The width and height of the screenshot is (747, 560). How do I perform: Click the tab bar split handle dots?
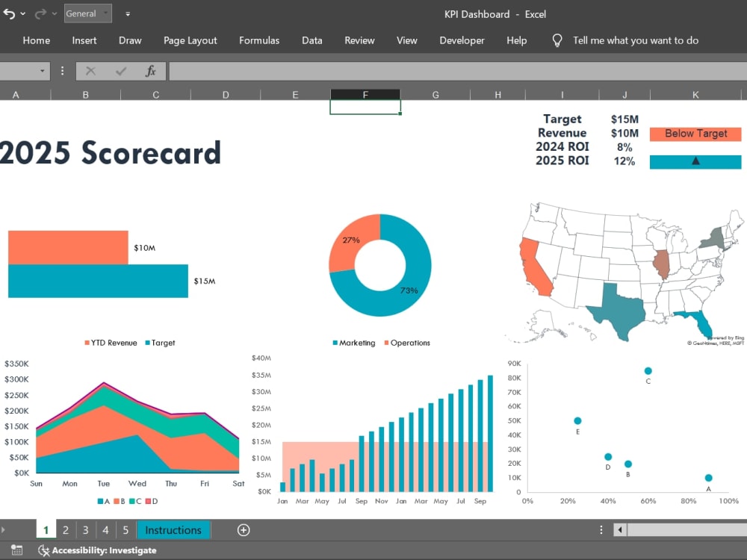coord(601,530)
